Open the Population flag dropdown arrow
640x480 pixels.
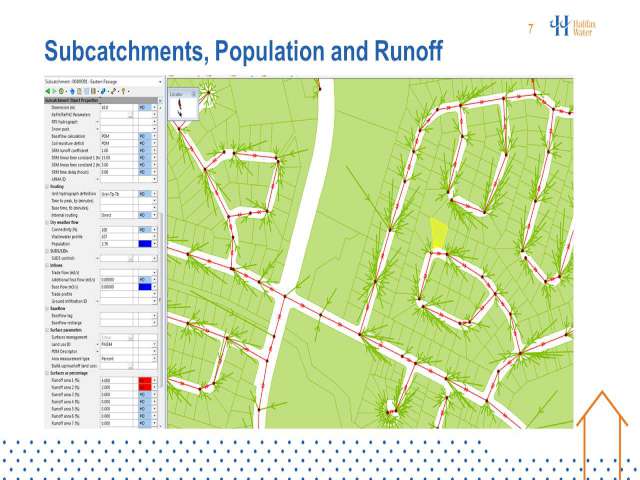(x=155, y=244)
